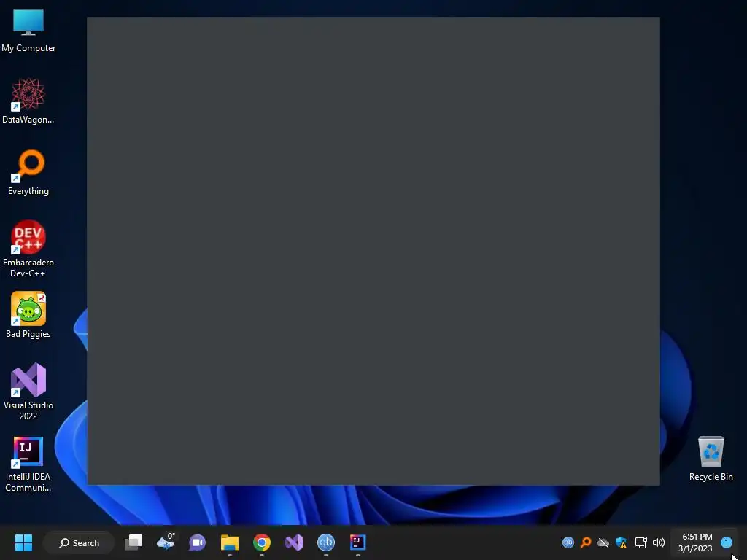Open File Explorer from the taskbar
This screenshot has height=560, width=747.
pos(230,542)
